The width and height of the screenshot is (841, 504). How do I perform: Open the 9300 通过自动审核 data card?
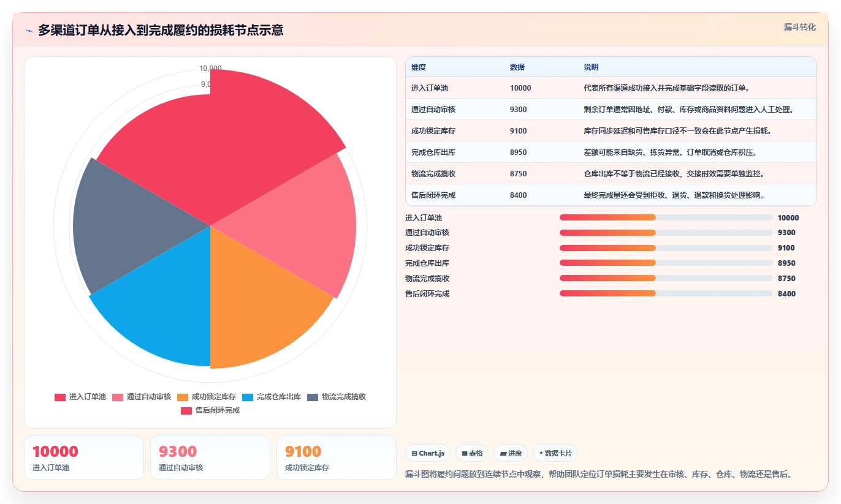click(210, 457)
